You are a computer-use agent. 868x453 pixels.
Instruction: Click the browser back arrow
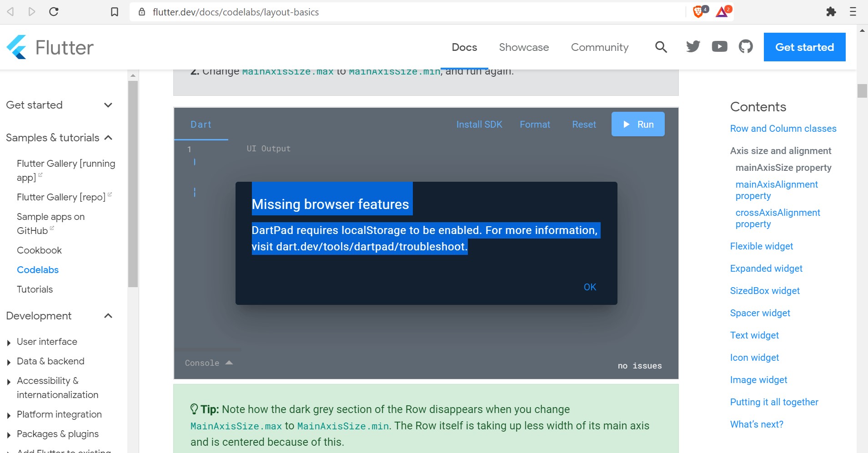10,12
